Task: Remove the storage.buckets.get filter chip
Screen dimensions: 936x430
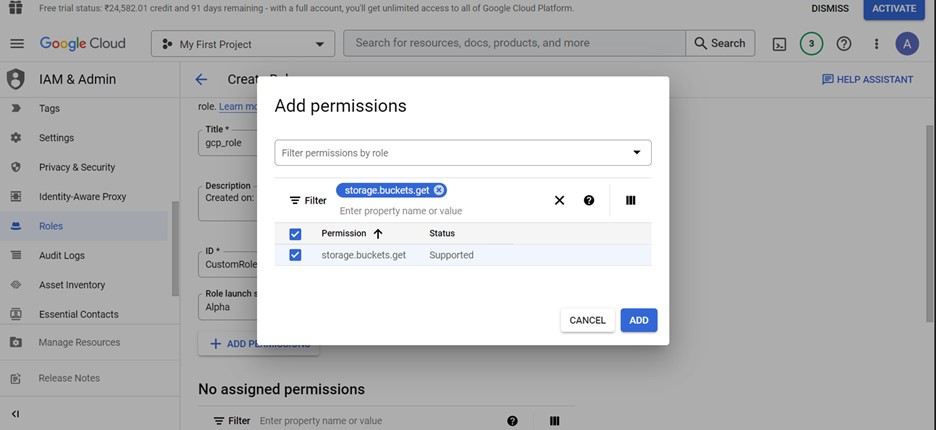Action: pos(439,190)
